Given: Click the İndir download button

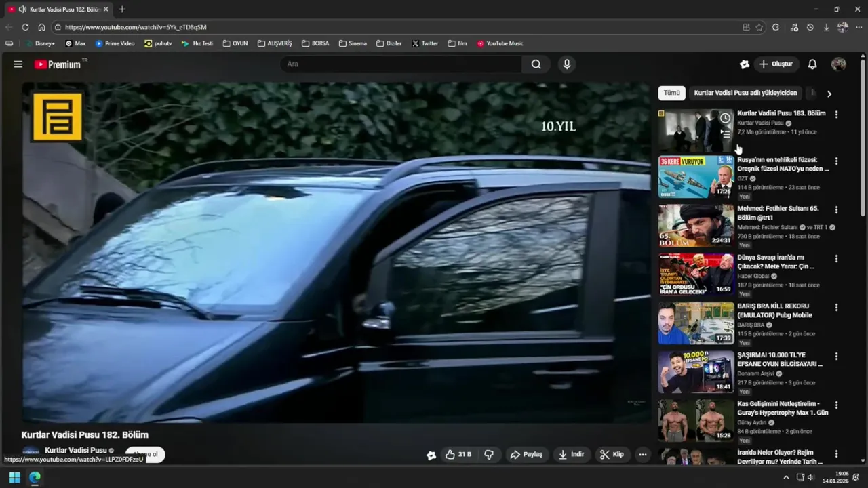Looking at the screenshot, I should pos(571,455).
